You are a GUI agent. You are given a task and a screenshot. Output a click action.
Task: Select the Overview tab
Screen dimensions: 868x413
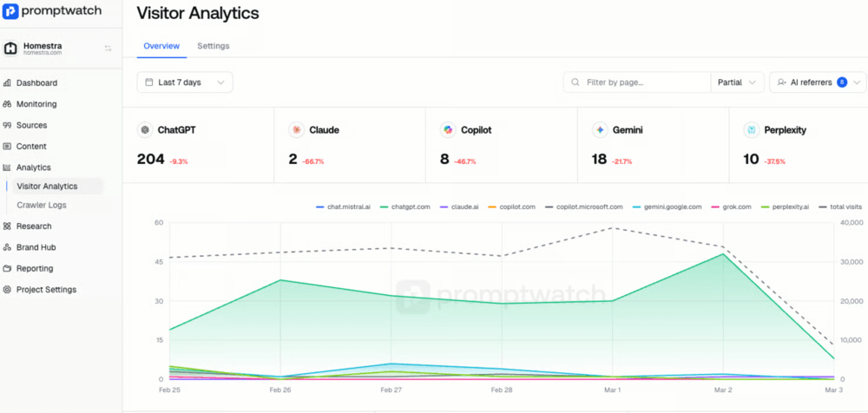tap(161, 46)
